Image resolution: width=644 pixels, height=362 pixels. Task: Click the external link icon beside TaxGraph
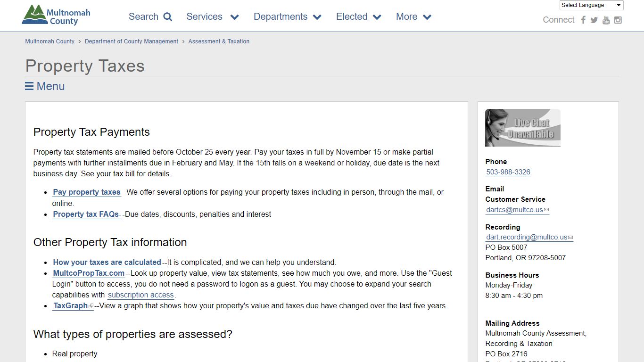coord(91,306)
